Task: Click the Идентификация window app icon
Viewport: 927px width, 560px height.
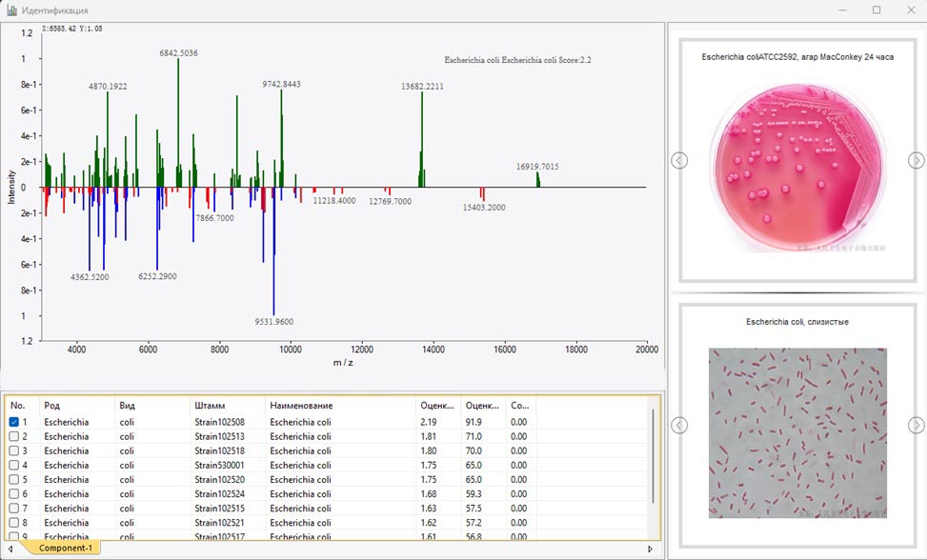Action: [x=10, y=10]
